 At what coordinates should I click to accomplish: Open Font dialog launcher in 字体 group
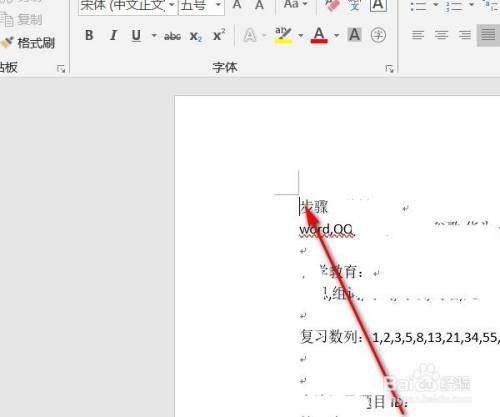[389, 69]
